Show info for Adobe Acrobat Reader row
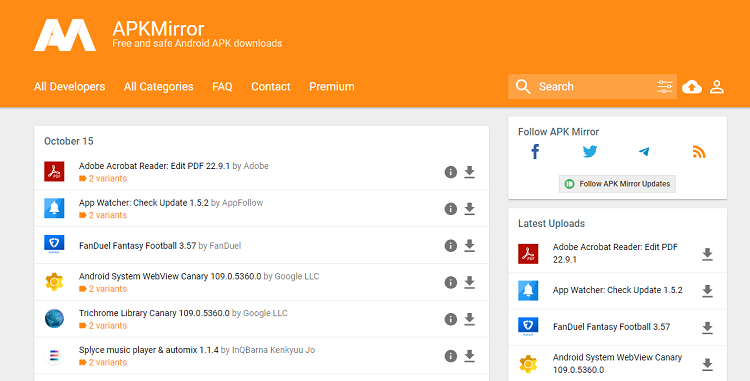The width and height of the screenshot is (750, 381). tap(451, 172)
